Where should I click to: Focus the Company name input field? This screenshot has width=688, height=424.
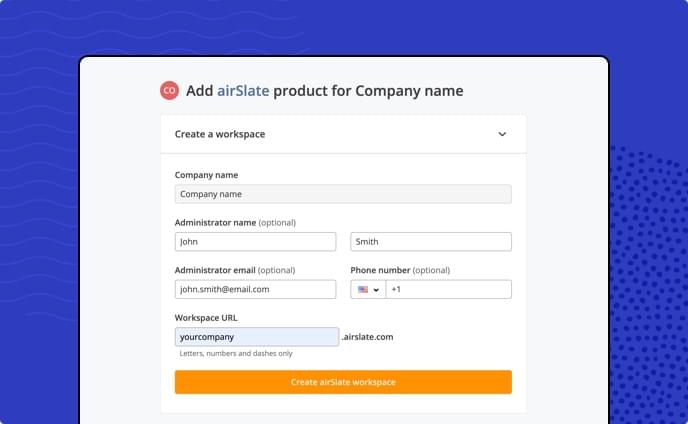coord(343,194)
